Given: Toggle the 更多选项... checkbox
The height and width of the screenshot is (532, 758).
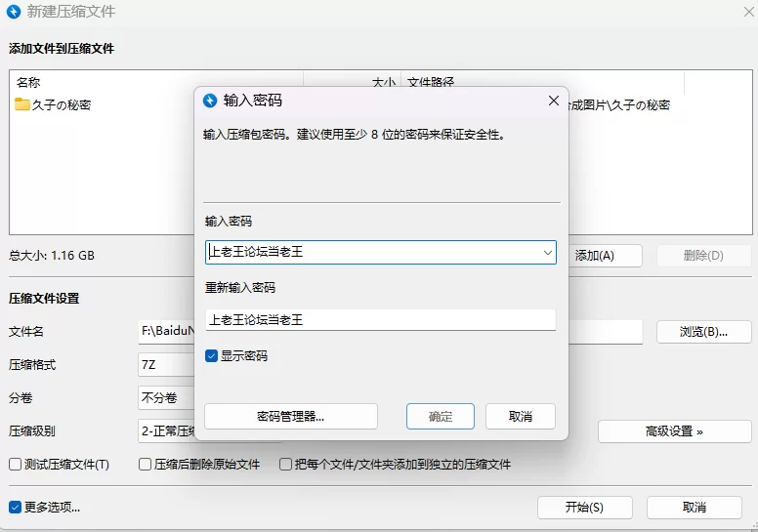Looking at the screenshot, I should 15,507.
